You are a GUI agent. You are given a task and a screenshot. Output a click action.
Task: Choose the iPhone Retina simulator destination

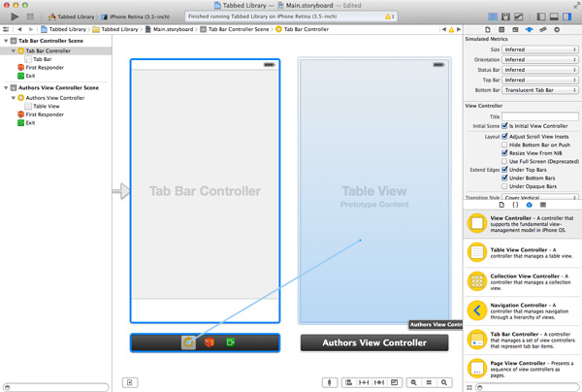pyautogui.click(x=136, y=16)
